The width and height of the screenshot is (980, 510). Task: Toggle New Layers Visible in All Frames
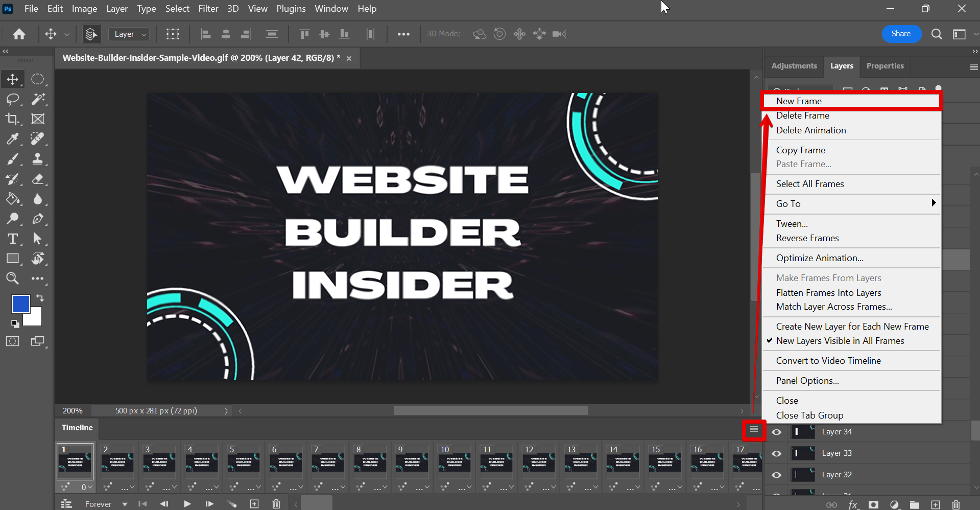click(840, 341)
